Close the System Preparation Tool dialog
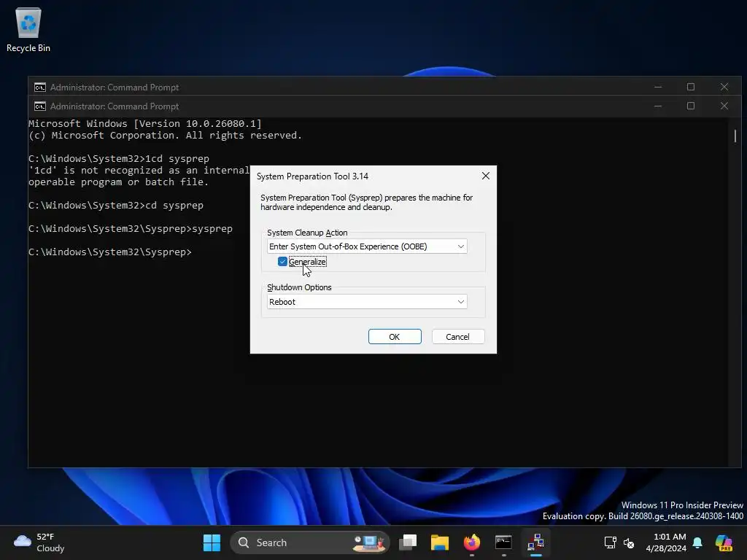The height and width of the screenshot is (560, 747). coord(485,176)
